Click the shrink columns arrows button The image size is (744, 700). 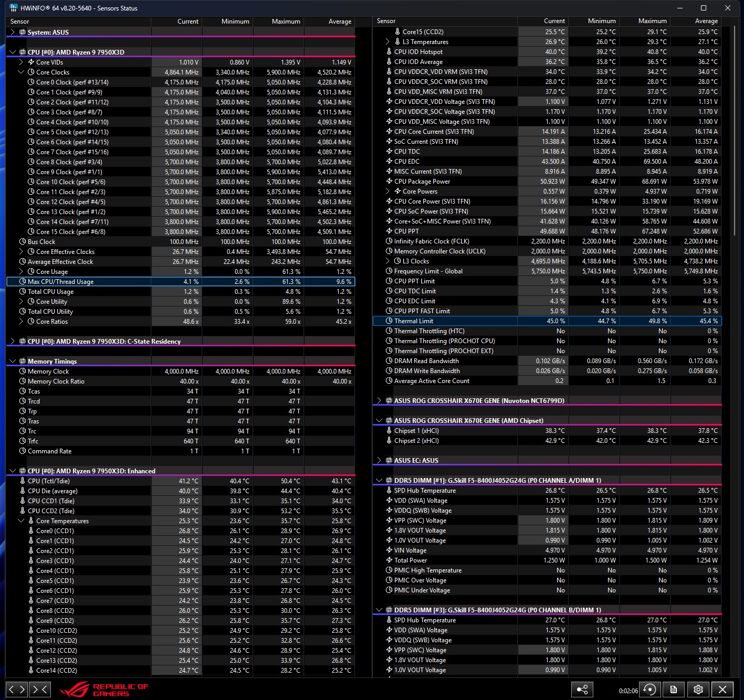(40, 690)
